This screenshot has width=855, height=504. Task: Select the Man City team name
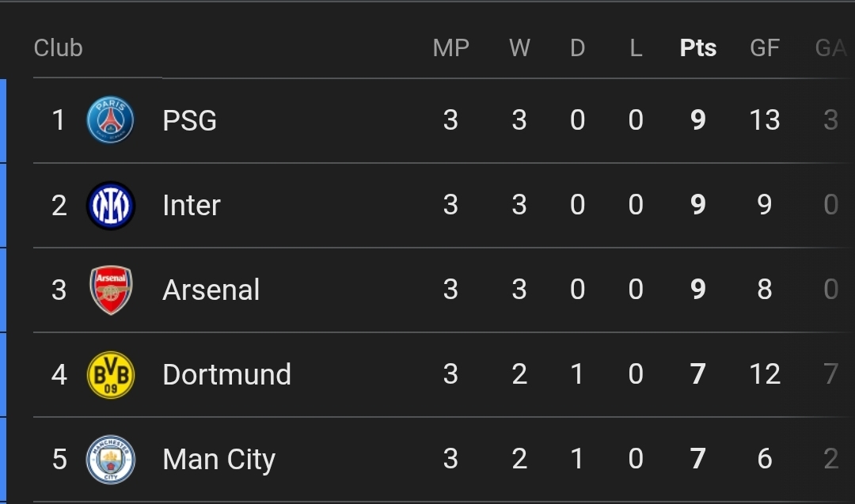click(218, 459)
